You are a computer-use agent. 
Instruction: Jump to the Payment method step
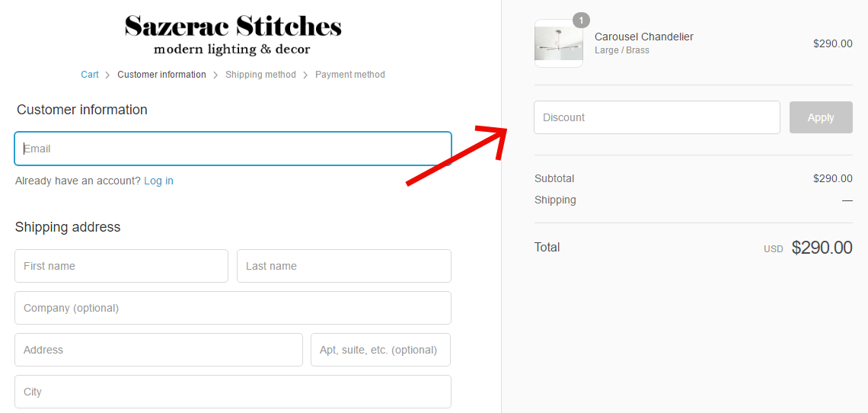click(x=350, y=75)
